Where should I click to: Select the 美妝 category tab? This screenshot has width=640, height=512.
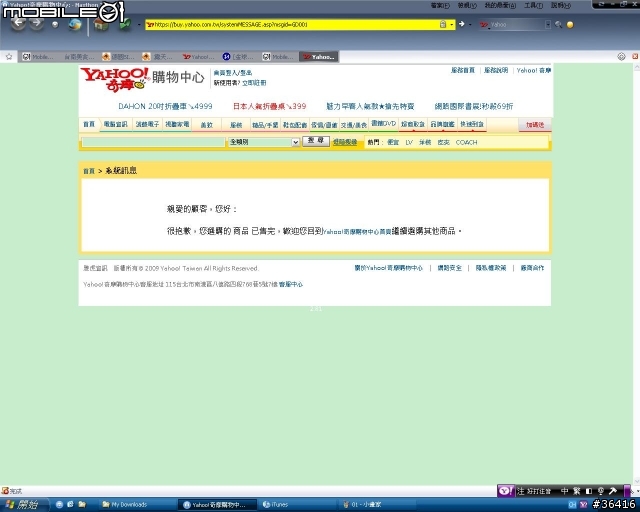coord(207,125)
